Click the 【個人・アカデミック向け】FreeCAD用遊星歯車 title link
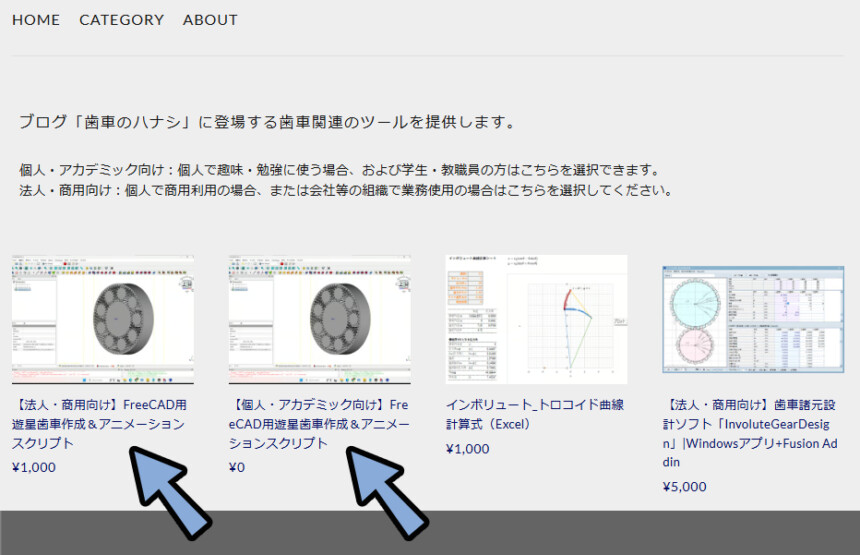Screen dimensions: 860x555 pyautogui.click(x=319, y=424)
